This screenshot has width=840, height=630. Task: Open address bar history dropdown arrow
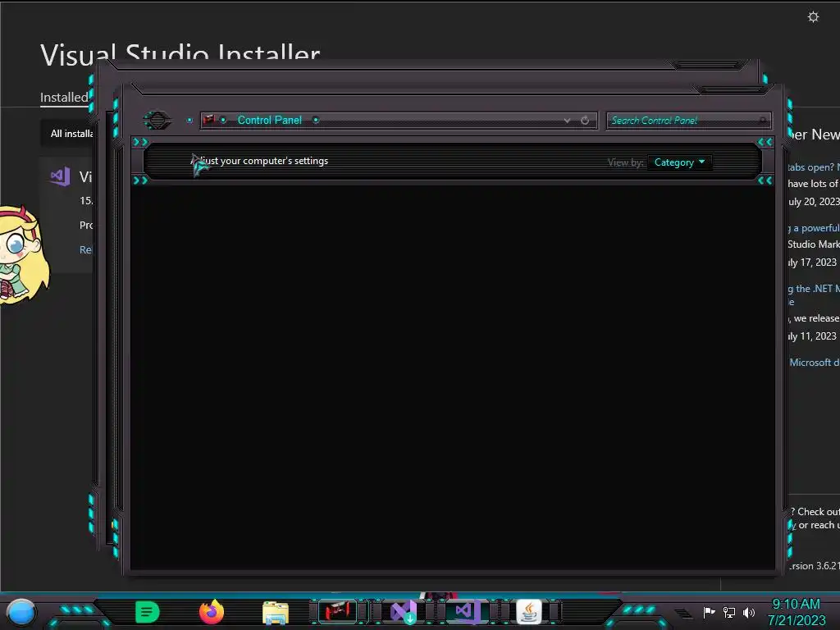(567, 121)
